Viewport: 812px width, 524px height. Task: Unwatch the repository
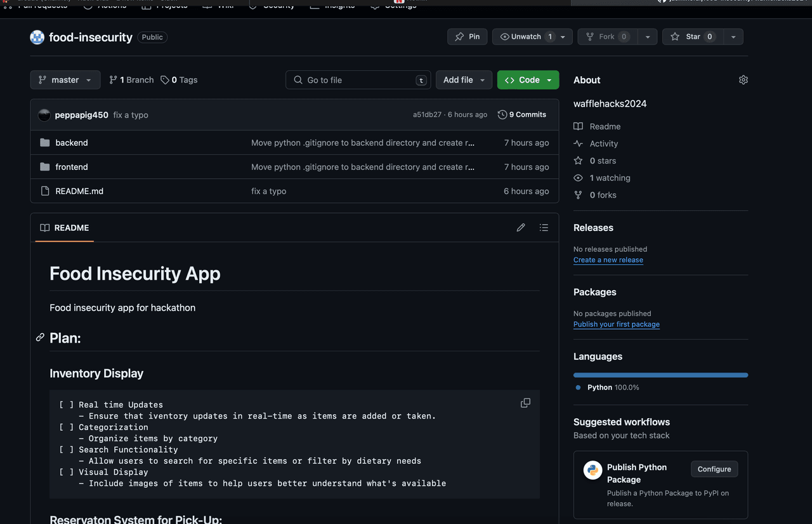coord(527,37)
